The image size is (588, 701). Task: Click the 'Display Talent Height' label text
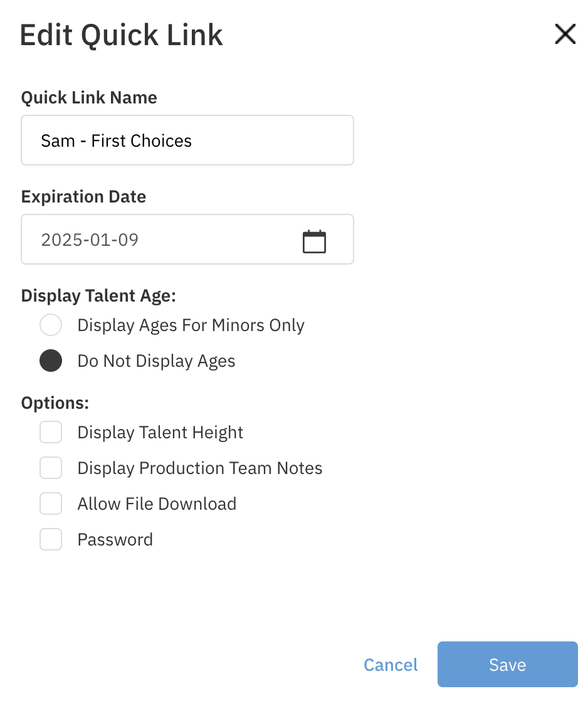(x=160, y=433)
